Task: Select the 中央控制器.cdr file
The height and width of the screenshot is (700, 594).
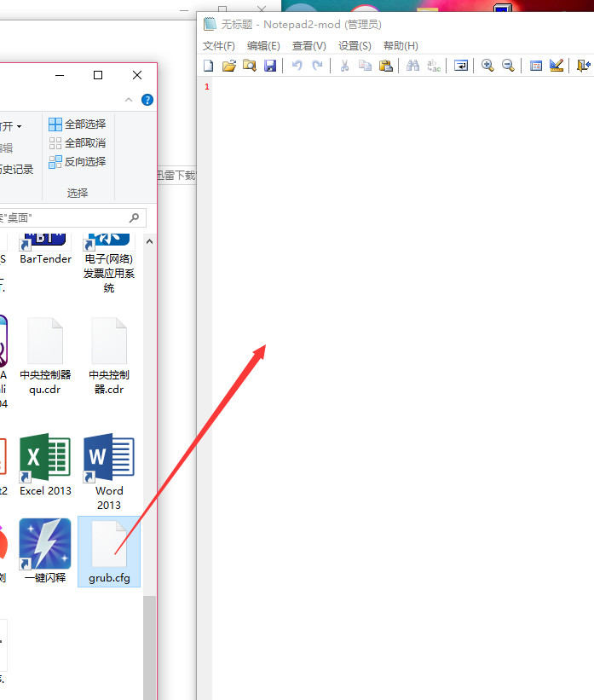Action: tap(109, 356)
